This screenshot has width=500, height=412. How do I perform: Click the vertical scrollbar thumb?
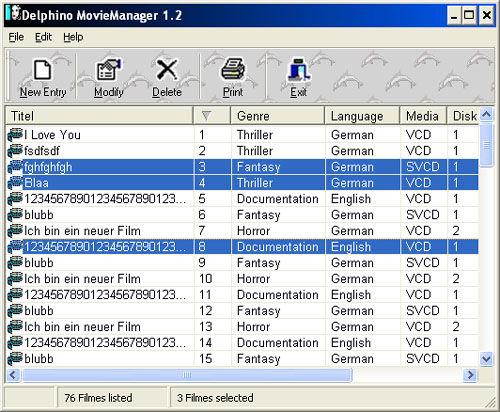pyautogui.click(x=487, y=144)
